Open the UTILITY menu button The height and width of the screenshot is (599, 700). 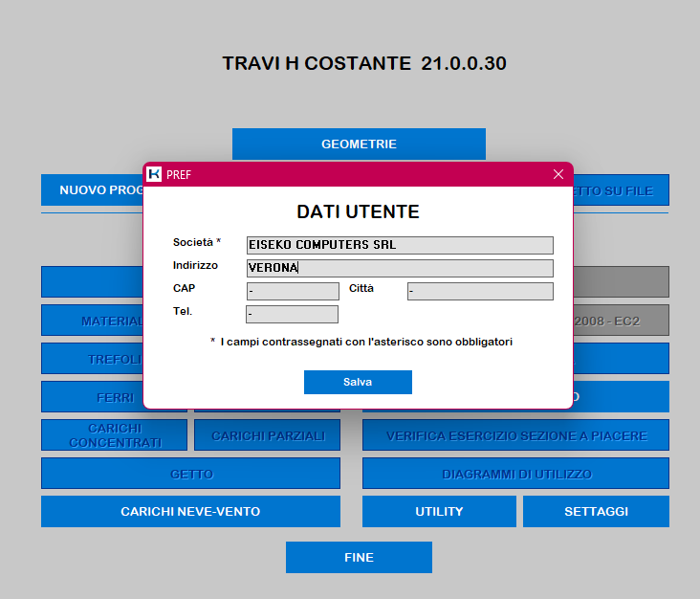439,511
